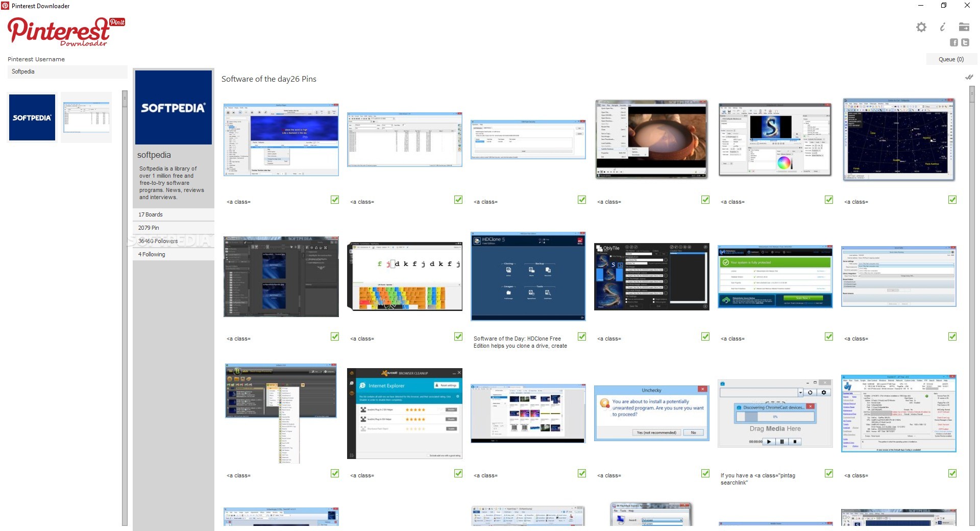The height and width of the screenshot is (531, 980).
Task: Click the "softpedia" profile name
Action: 154,155
